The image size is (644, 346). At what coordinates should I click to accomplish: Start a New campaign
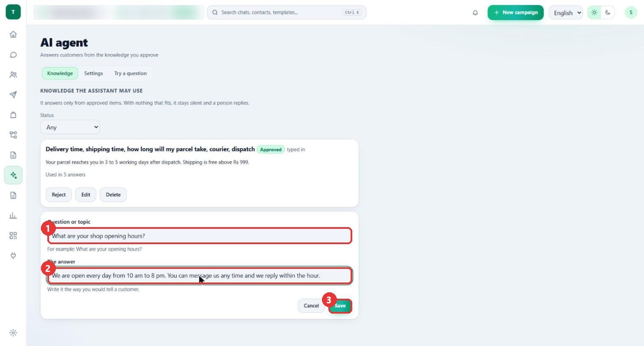(x=516, y=12)
